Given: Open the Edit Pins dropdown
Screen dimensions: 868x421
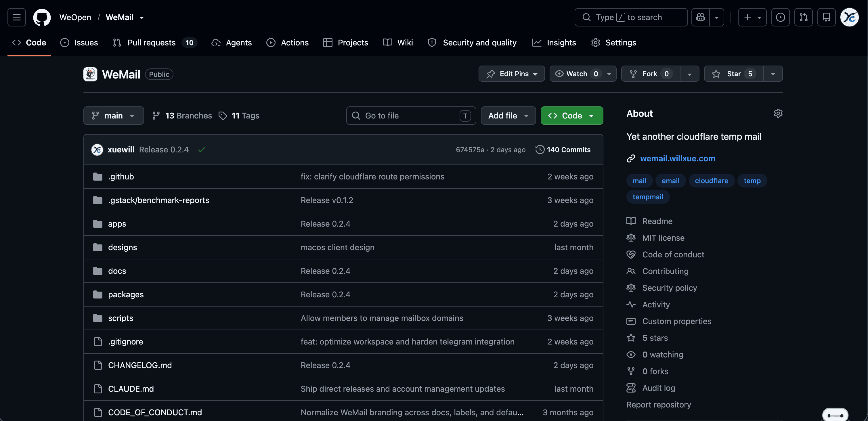Looking at the screenshot, I should tap(511, 74).
